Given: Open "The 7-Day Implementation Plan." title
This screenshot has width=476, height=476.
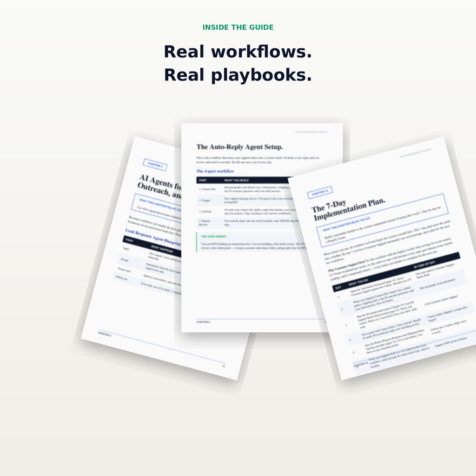Looking at the screenshot, I should (349, 210).
